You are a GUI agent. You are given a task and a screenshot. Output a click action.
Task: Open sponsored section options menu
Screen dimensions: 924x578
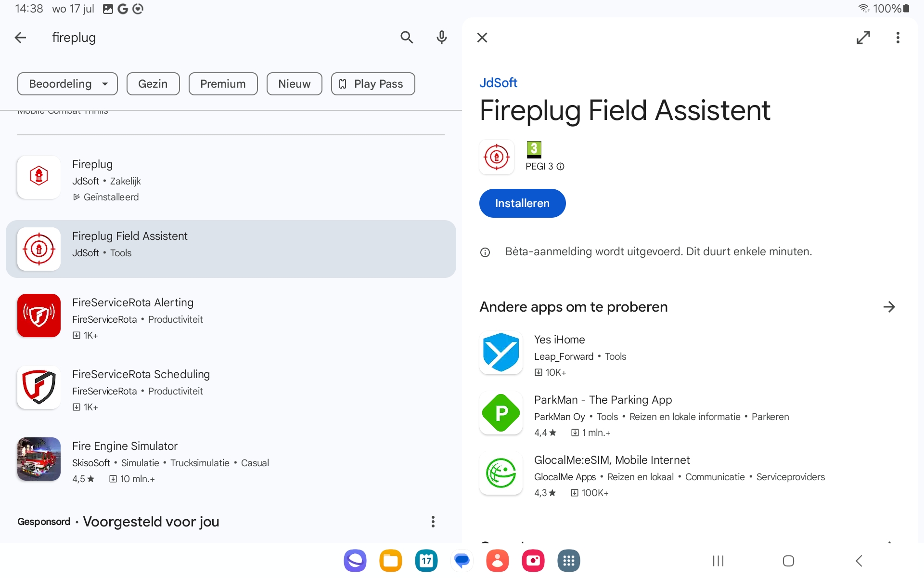pyautogui.click(x=433, y=522)
